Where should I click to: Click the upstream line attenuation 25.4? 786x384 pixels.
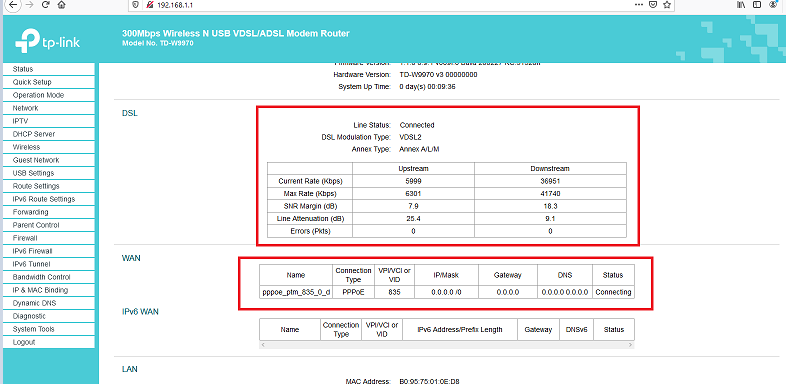(414, 219)
